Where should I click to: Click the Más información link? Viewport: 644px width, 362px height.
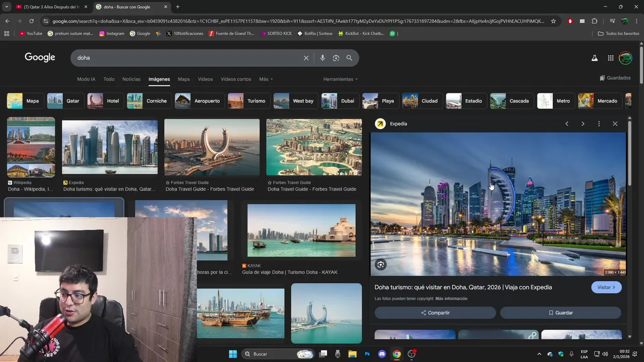pos(451,299)
